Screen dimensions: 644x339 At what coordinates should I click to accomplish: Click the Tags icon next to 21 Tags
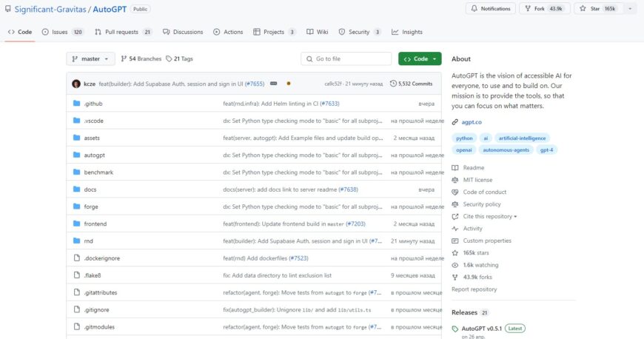(169, 58)
